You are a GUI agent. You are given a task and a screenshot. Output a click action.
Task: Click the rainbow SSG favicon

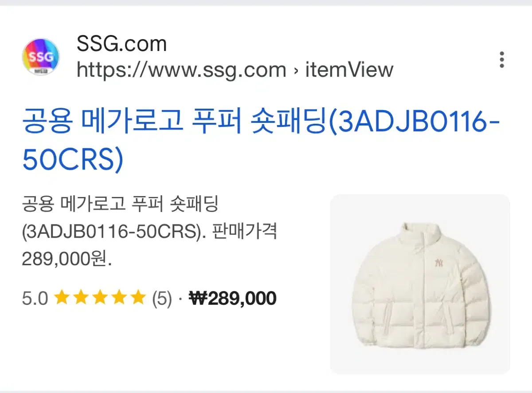pyautogui.click(x=40, y=57)
